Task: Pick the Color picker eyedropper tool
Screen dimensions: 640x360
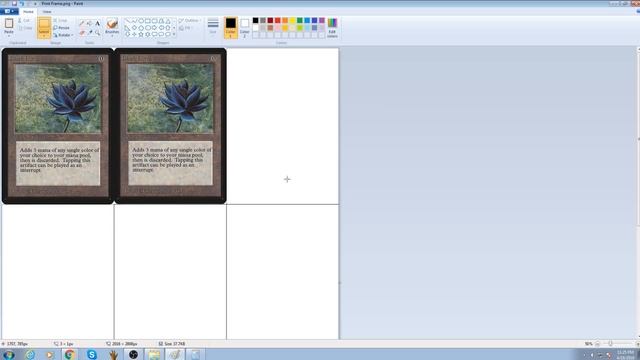Action: (x=89, y=32)
